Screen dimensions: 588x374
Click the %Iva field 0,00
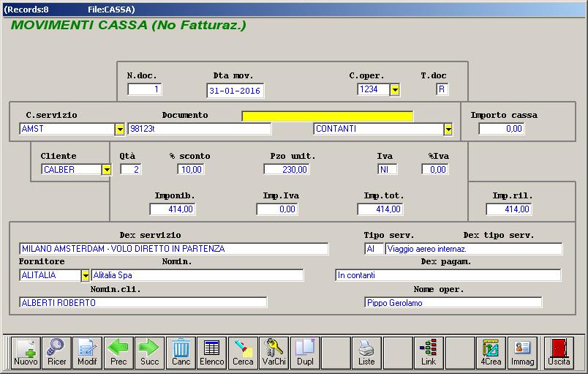435,170
